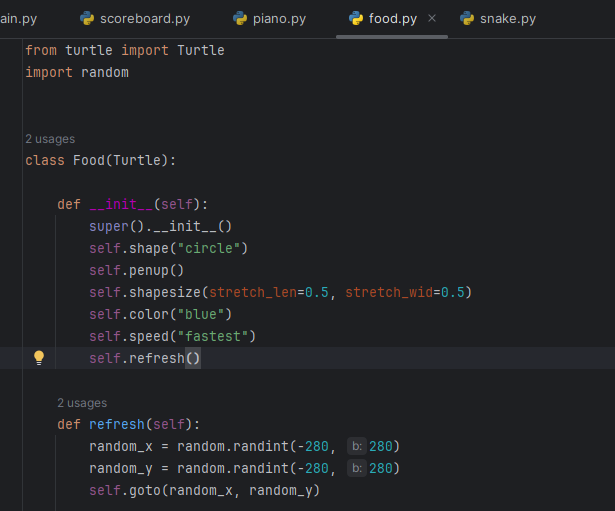Click the 'self.refresh()' call
615x511 pixels.
145,358
